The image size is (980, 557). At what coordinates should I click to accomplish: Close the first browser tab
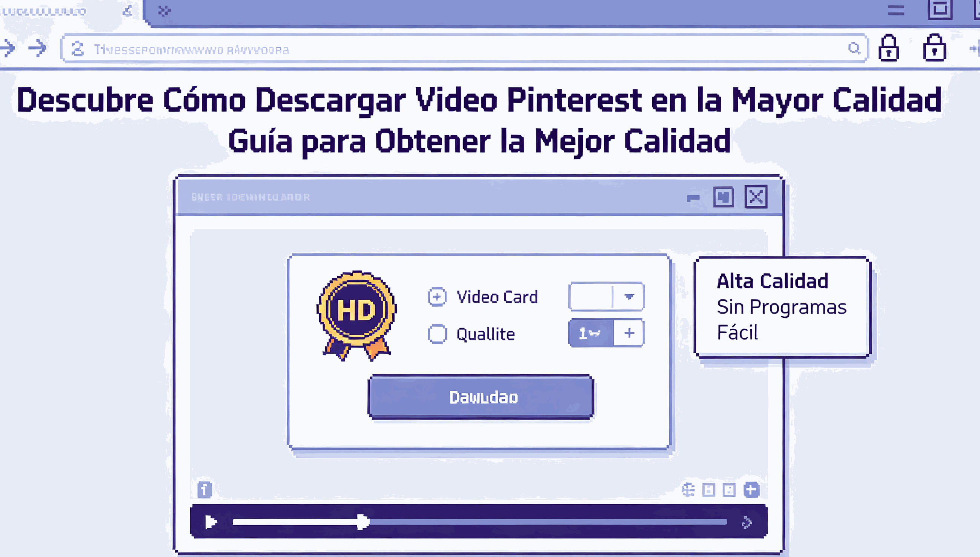click(x=127, y=11)
